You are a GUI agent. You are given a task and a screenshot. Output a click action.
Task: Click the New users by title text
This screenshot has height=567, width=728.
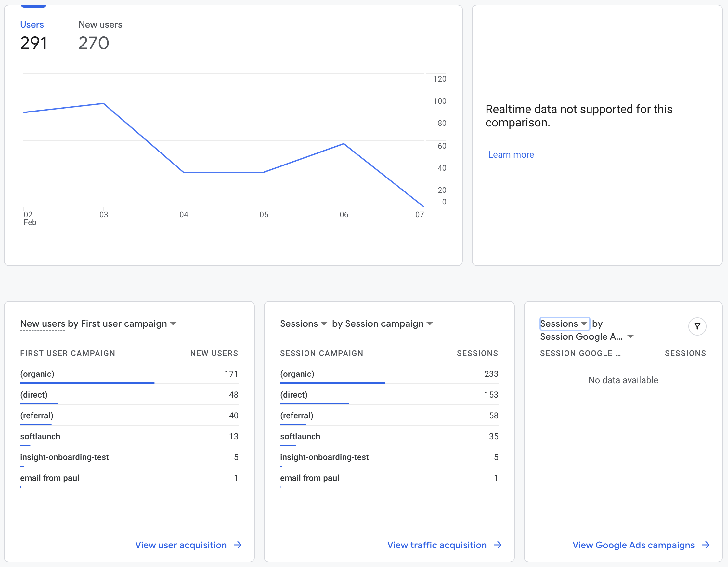click(x=49, y=324)
